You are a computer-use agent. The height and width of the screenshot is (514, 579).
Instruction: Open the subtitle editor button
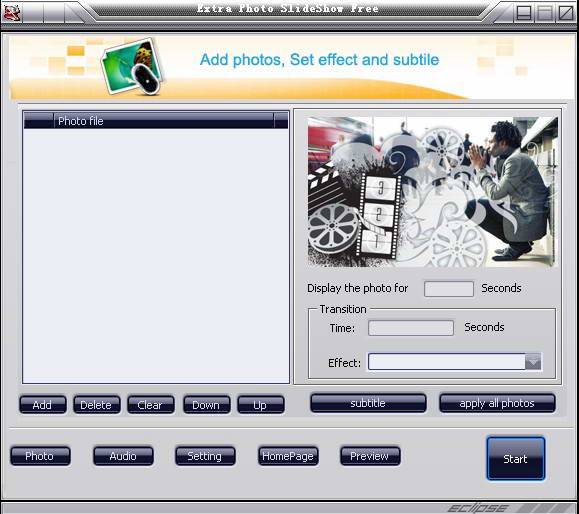click(368, 403)
